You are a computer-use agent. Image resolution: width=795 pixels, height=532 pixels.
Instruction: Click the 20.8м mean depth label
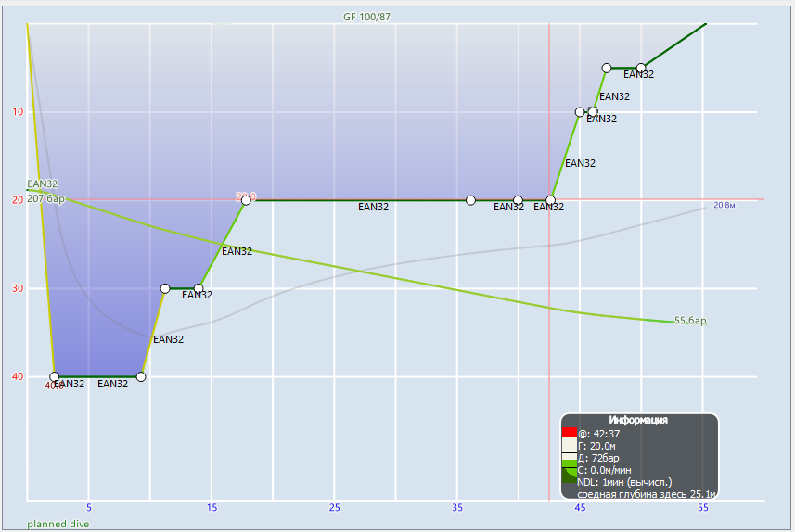pyautogui.click(x=724, y=205)
